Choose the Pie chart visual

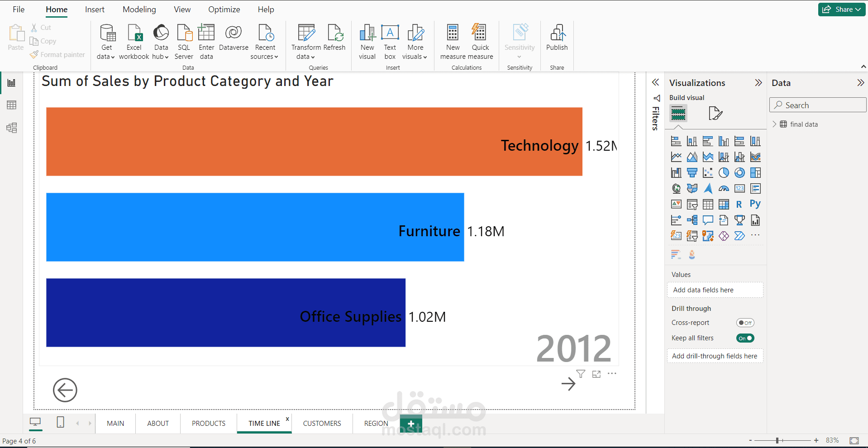tap(724, 173)
